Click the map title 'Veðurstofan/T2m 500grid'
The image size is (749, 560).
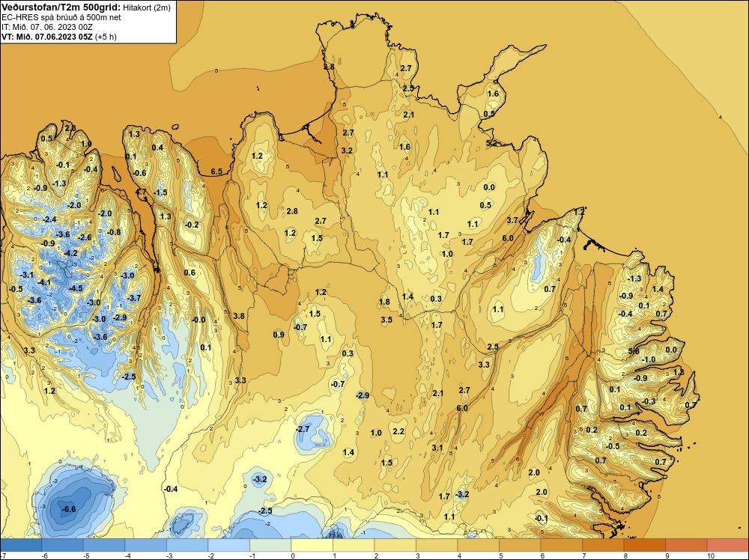[x=61, y=7]
